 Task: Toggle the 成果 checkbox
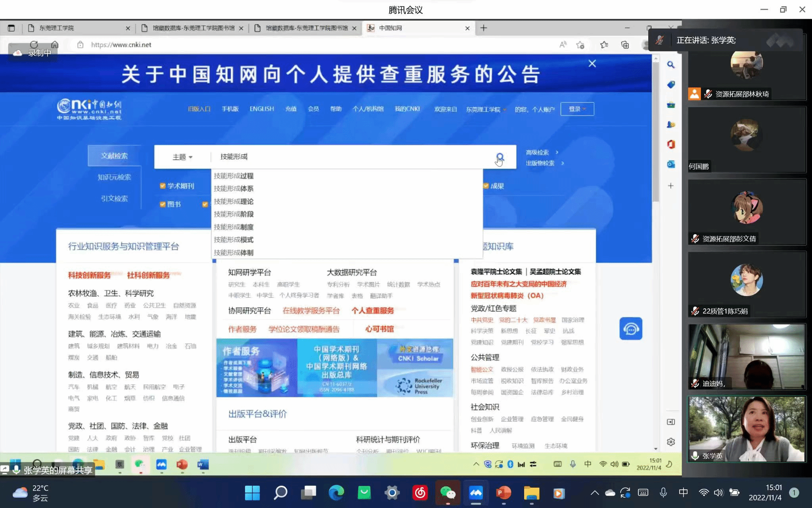click(x=486, y=186)
